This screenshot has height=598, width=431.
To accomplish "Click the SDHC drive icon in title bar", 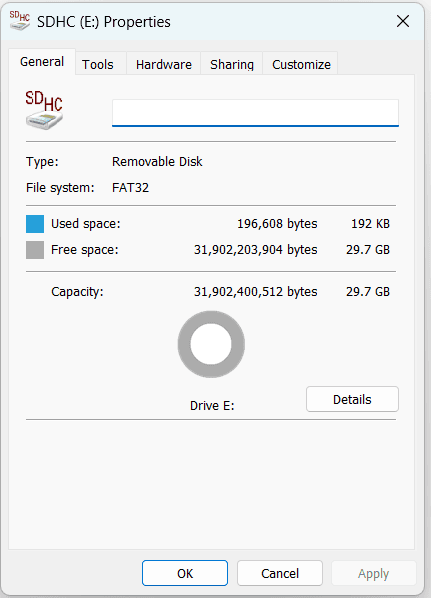I will coord(20,21).
